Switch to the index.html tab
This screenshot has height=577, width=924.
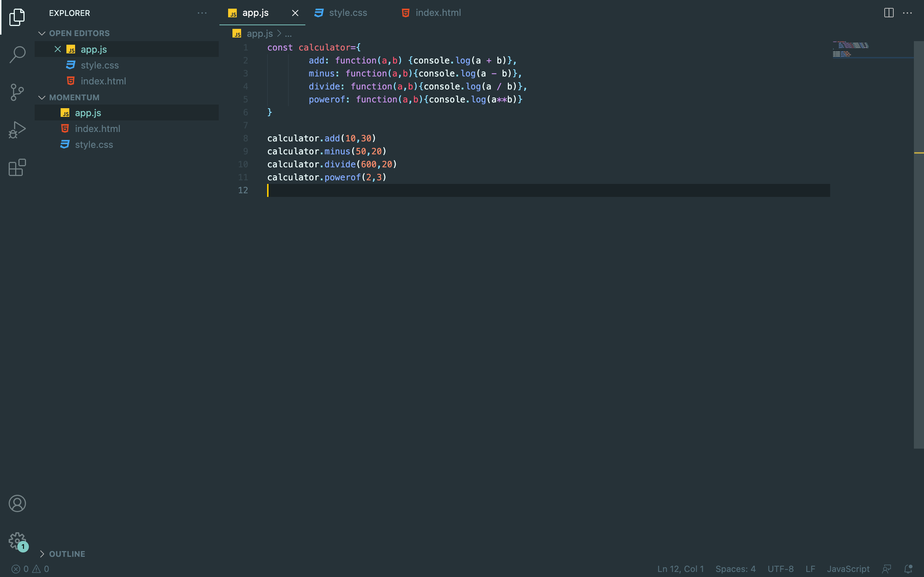point(437,13)
